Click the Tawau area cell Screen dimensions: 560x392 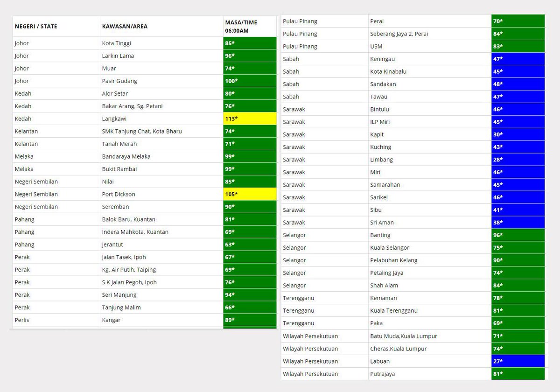pyautogui.click(x=430, y=97)
